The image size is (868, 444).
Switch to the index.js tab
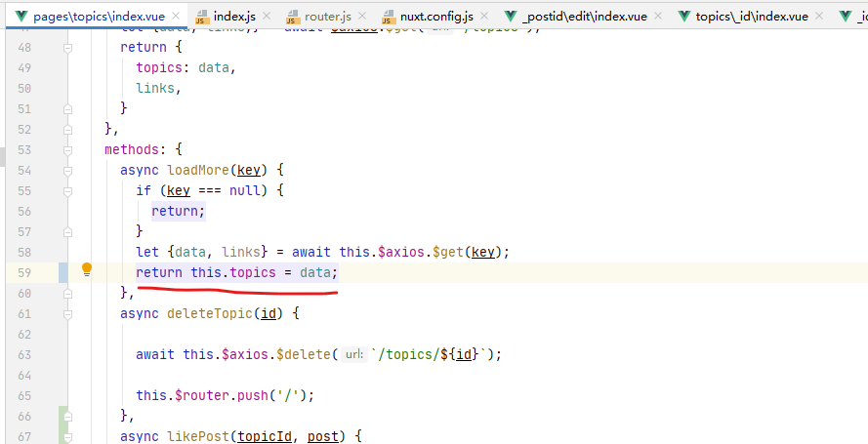pyautogui.click(x=234, y=17)
